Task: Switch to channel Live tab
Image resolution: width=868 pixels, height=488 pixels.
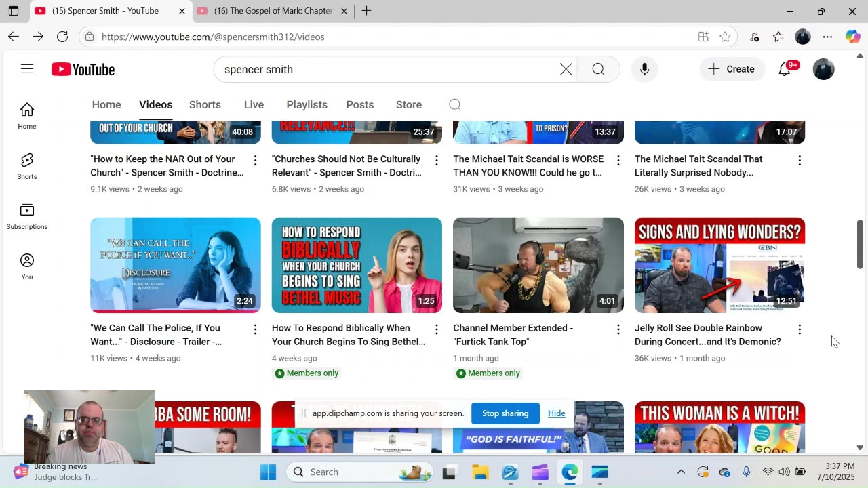Action: coord(254,104)
